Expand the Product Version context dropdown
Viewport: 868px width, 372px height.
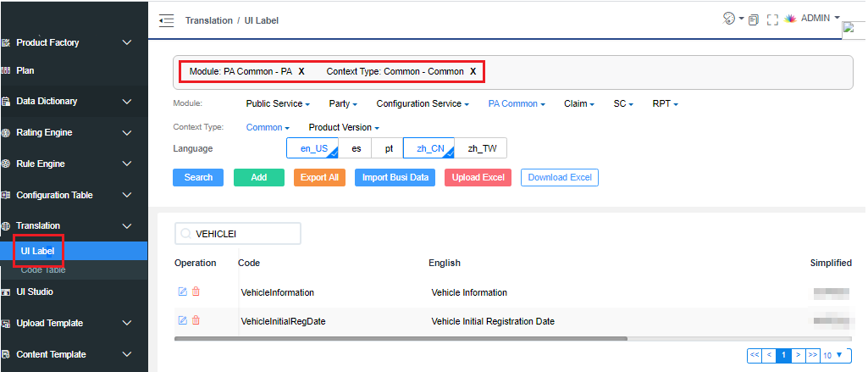pos(343,127)
